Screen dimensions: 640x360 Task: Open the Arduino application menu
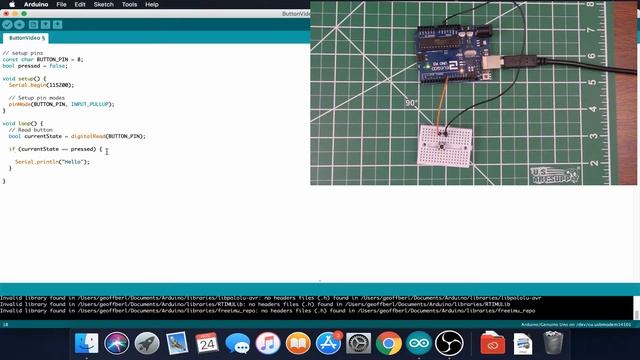point(36,4)
